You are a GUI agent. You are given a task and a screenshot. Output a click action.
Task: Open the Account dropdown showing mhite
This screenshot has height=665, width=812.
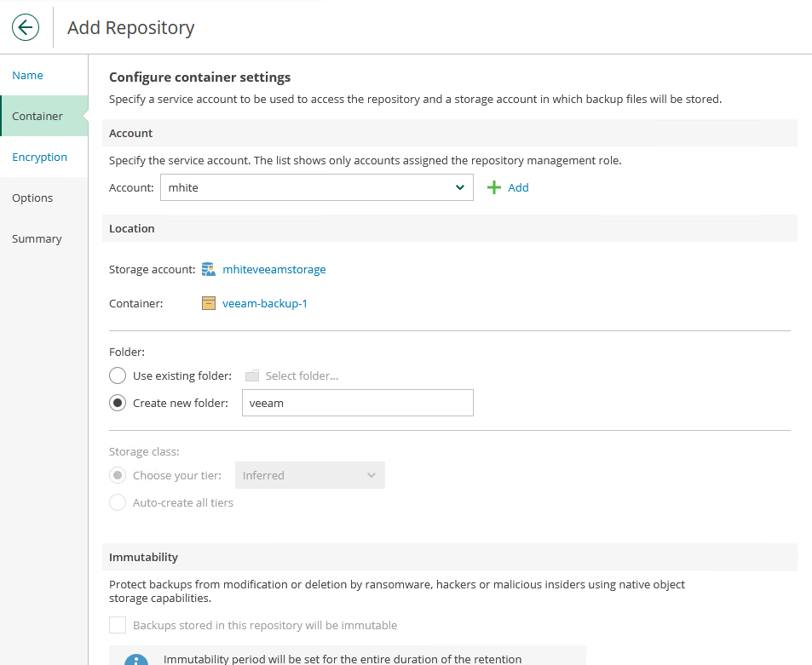coord(316,187)
